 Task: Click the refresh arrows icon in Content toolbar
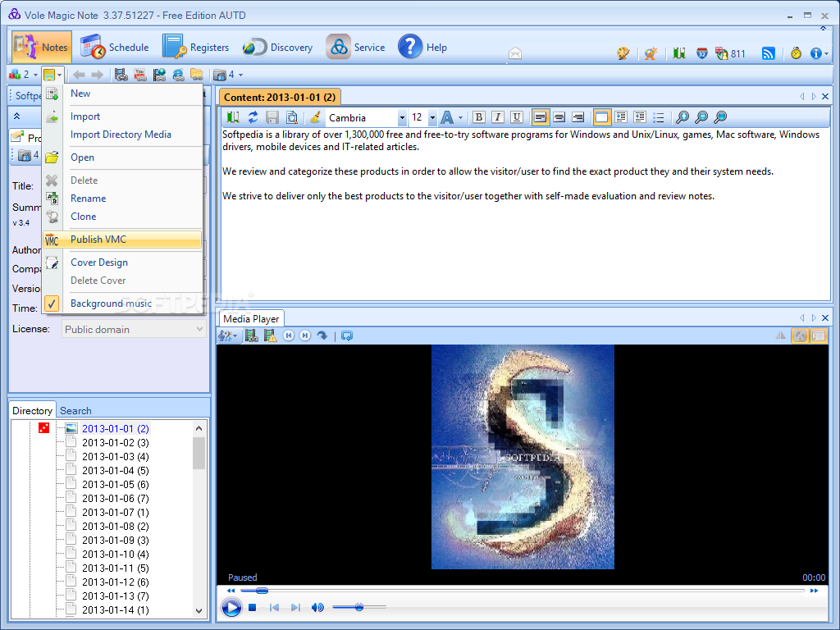coord(253,116)
